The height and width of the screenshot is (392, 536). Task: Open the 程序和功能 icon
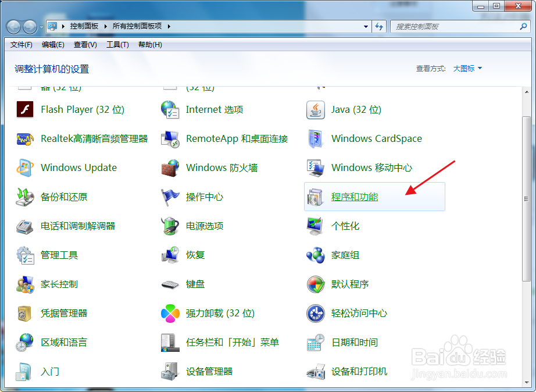tap(315, 197)
